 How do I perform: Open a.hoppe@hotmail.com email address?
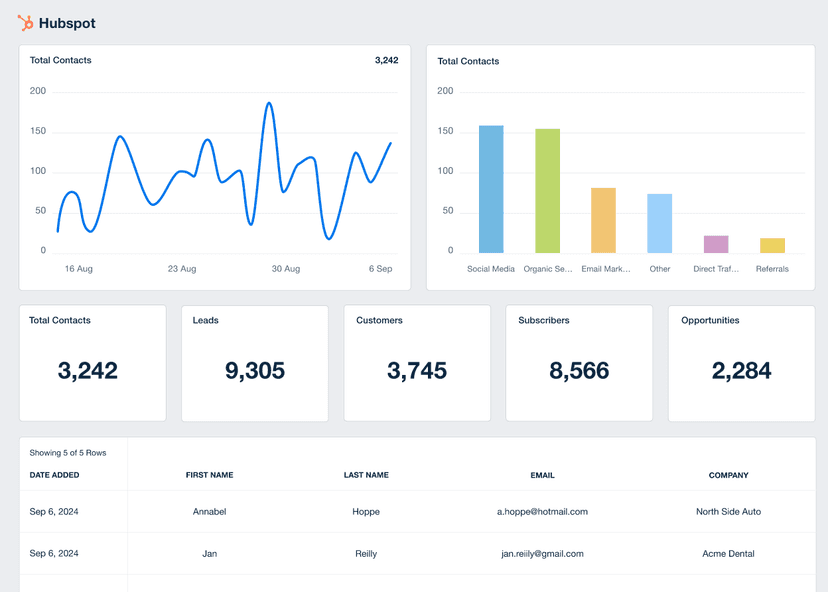(542, 511)
